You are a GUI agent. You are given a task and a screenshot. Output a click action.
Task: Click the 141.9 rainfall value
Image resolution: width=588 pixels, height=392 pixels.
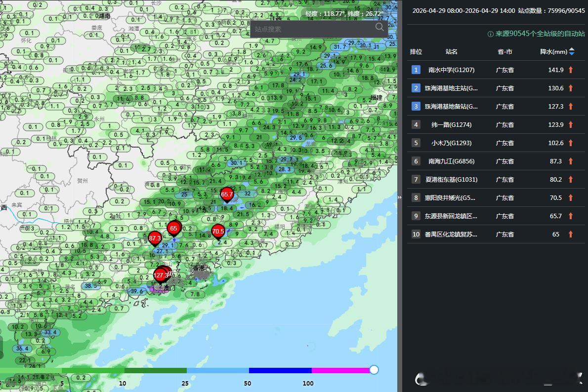[x=556, y=70]
